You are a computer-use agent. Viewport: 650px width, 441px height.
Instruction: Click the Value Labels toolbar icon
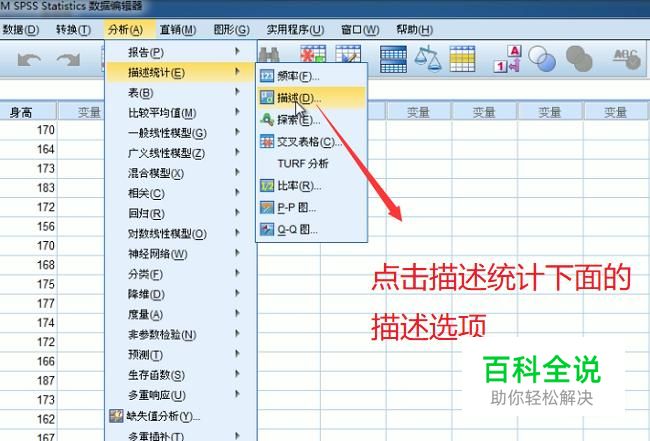coord(507,59)
